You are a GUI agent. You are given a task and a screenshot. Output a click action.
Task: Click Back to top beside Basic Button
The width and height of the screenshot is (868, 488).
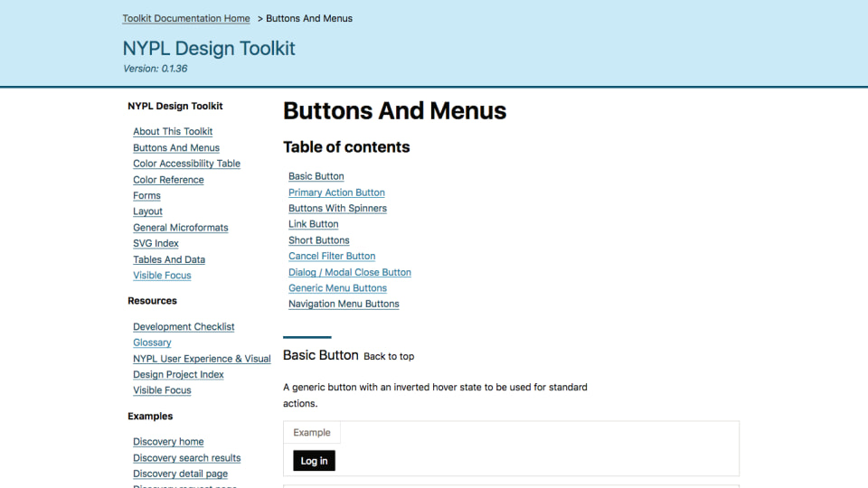(389, 357)
